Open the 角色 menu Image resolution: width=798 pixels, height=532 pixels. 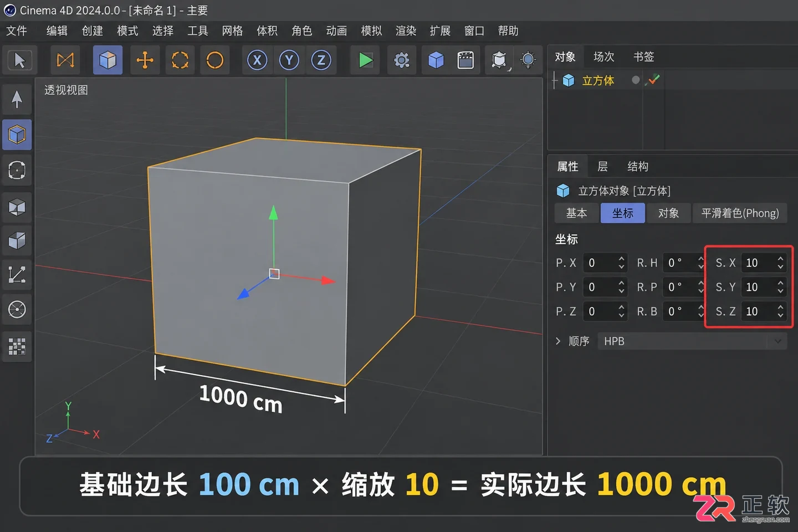(302, 31)
